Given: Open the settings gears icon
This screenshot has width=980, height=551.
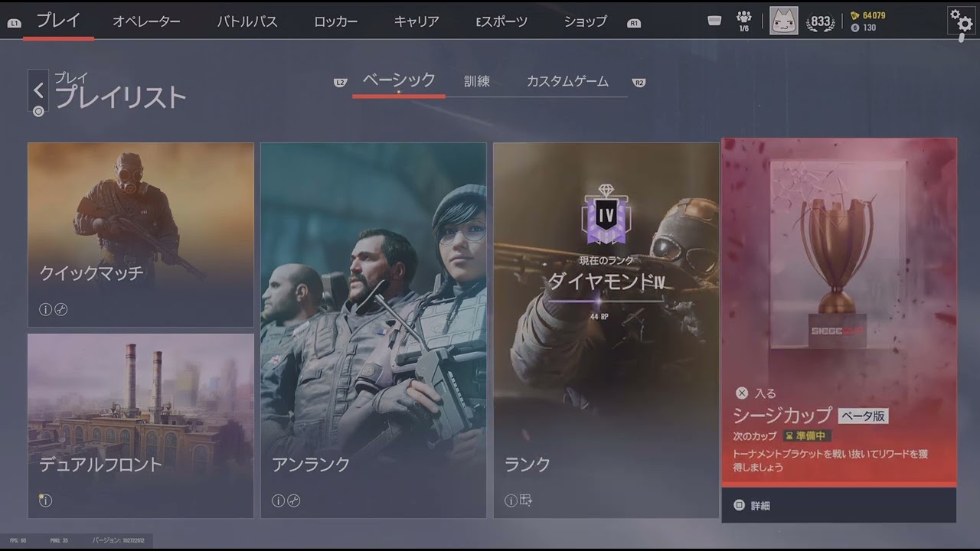Looking at the screenshot, I should [961, 21].
